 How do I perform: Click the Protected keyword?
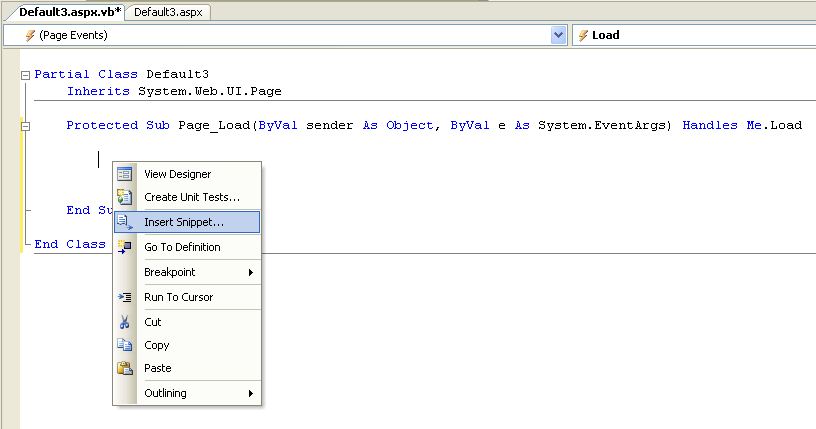tap(102, 125)
